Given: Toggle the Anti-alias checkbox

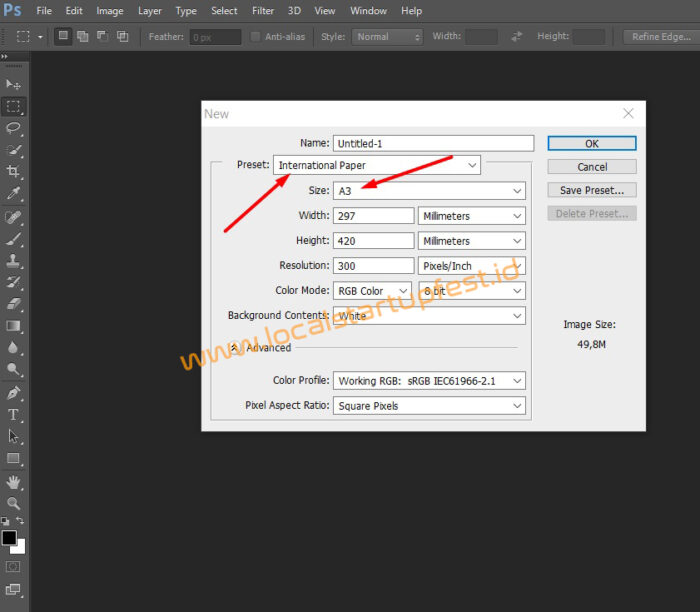Looking at the screenshot, I should pos(255,37).
